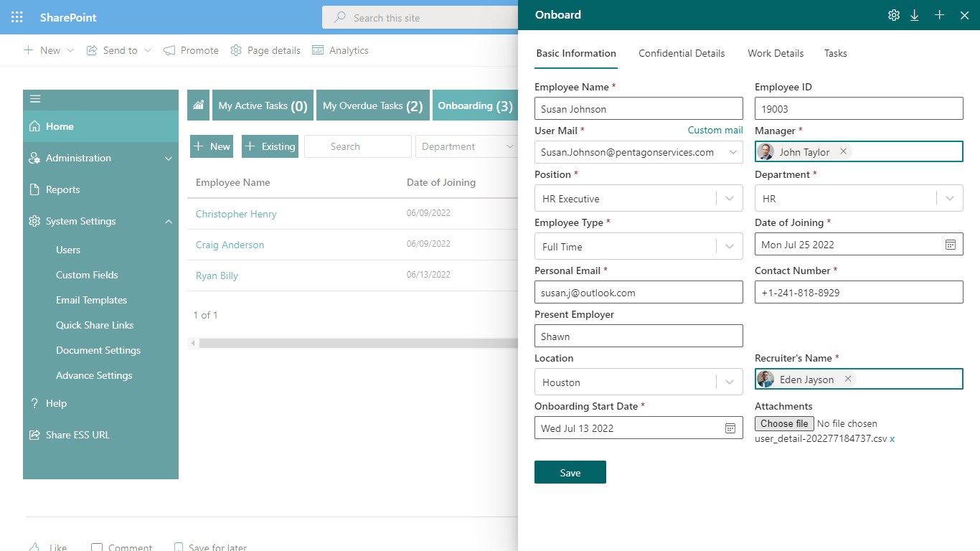The width and height of the screenshot is (980, 551).
Task: Open Custom Fields in the sidebar
Action: pos(87,275)
